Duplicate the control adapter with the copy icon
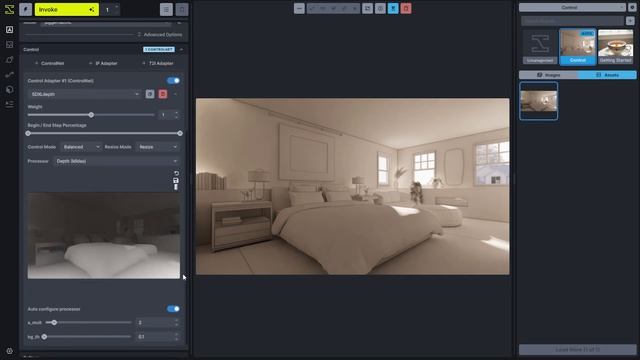640x360 pixels. pos(150,94)
